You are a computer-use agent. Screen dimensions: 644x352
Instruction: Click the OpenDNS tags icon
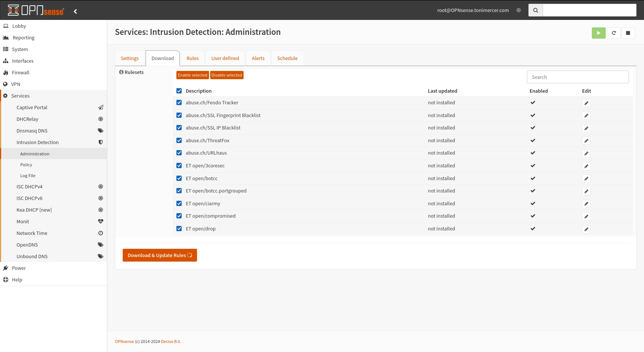[101, 245]
